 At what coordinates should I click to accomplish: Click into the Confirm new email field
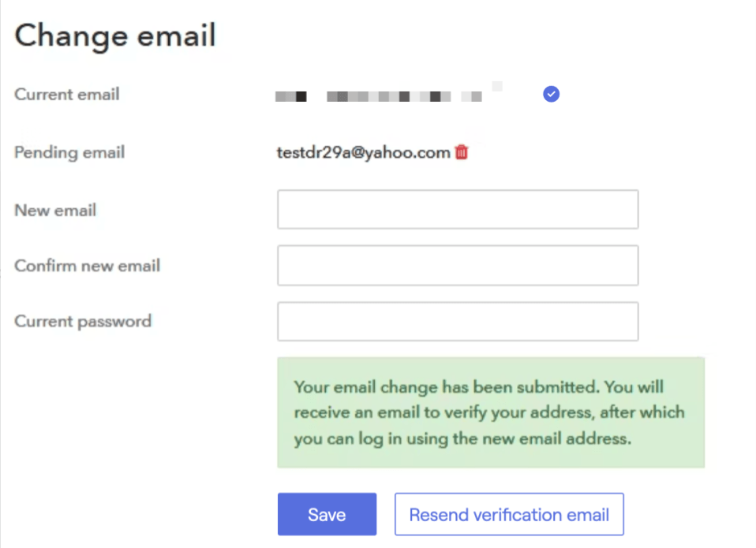click(457, 266)
